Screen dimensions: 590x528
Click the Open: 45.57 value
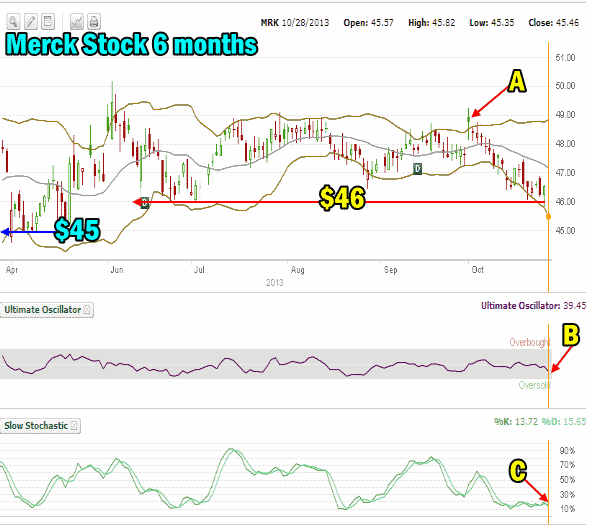[x=368, y=23]
